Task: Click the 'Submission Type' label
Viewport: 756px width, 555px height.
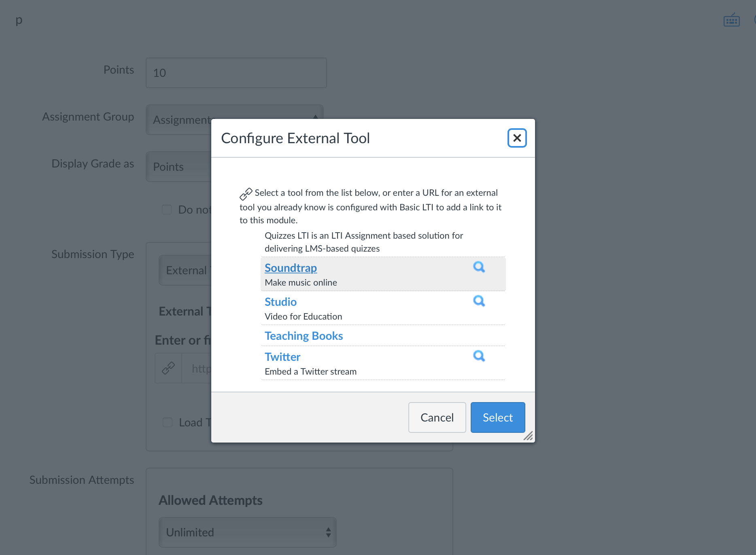Action: [x=93, y=254]
